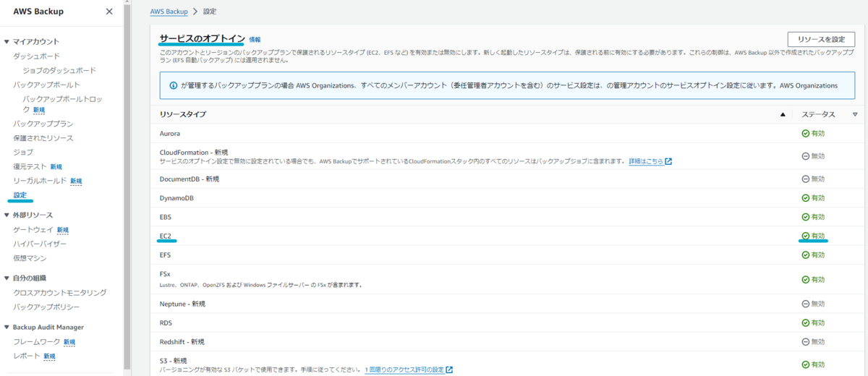
Task: Click Redshift disabled status icon
Action: pos(805,341)
